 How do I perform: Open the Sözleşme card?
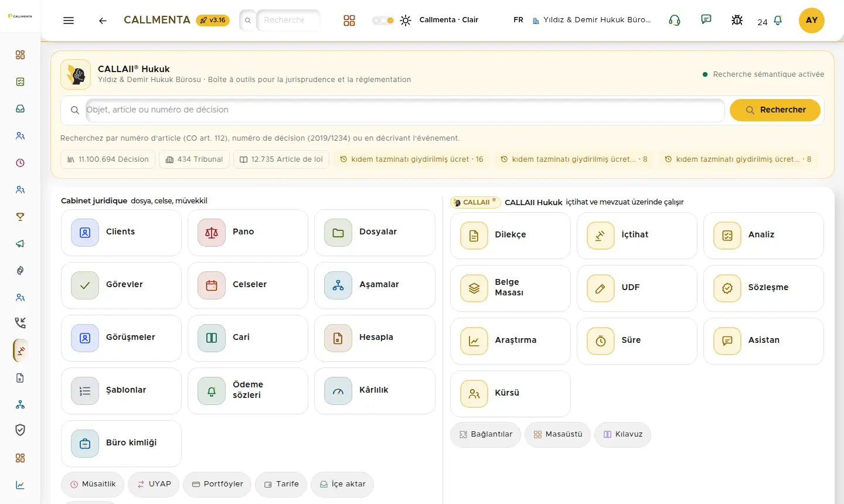point(764,288)
